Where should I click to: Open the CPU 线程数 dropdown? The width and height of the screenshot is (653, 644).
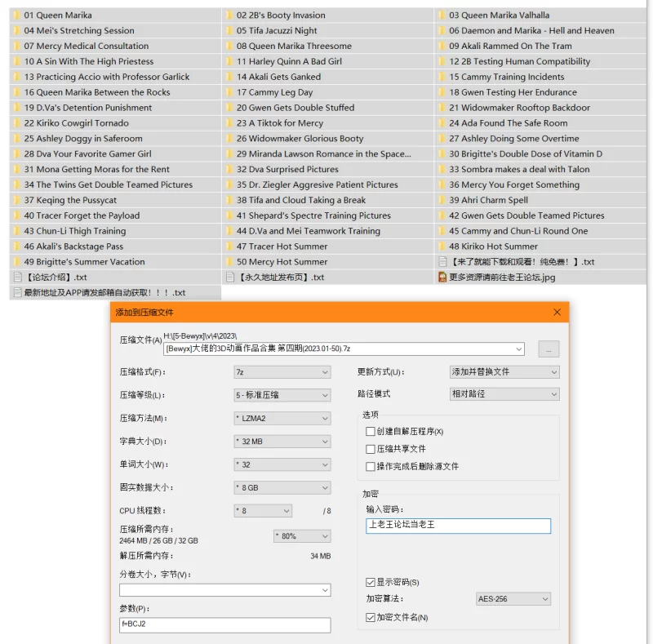click(263, 511)
